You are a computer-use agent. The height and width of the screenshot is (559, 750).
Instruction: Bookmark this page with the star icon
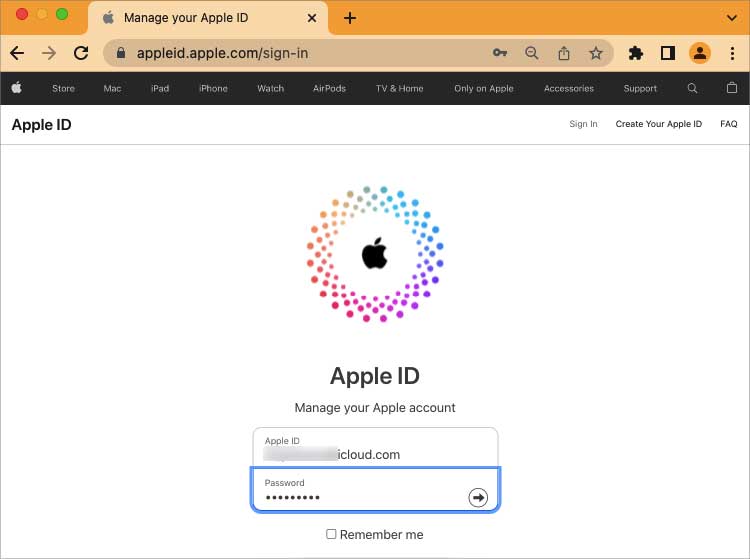pos(596,53)
